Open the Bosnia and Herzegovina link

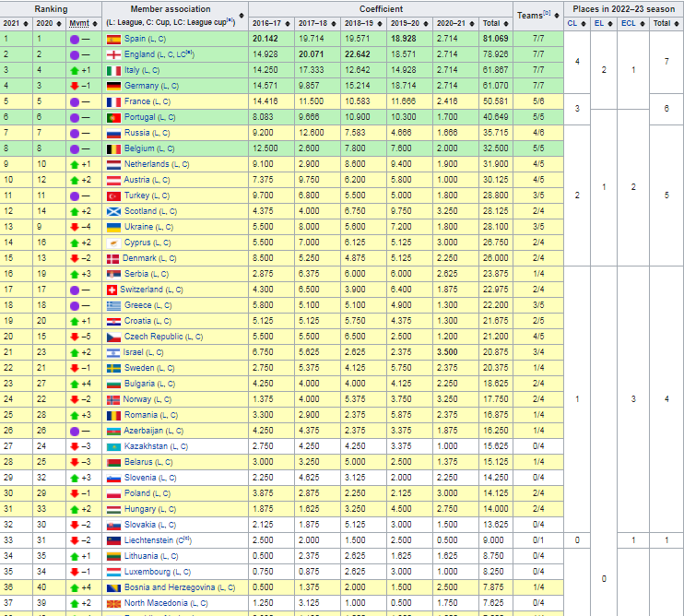click(x=170, y=587)
